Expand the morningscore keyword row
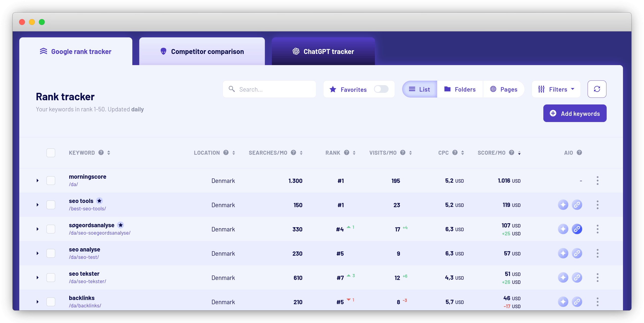This screenshot has height=323, width=644. point(38,180)
